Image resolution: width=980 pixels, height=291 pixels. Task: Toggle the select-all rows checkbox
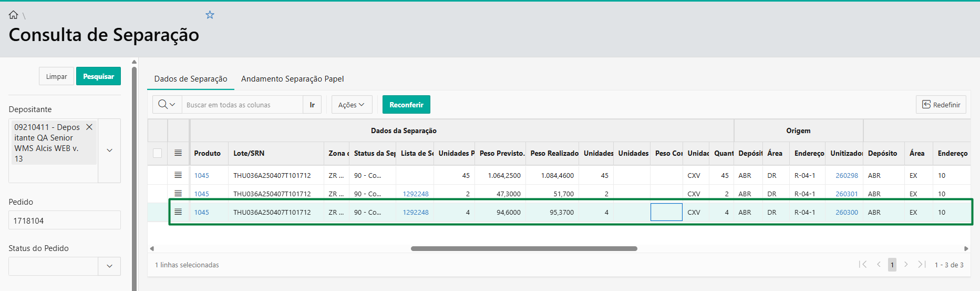157,153
